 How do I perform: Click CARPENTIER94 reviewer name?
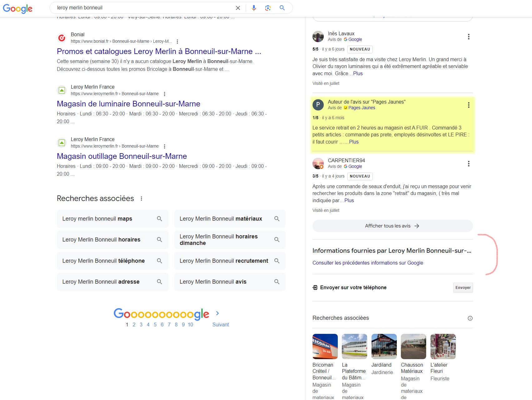point(346,161)
